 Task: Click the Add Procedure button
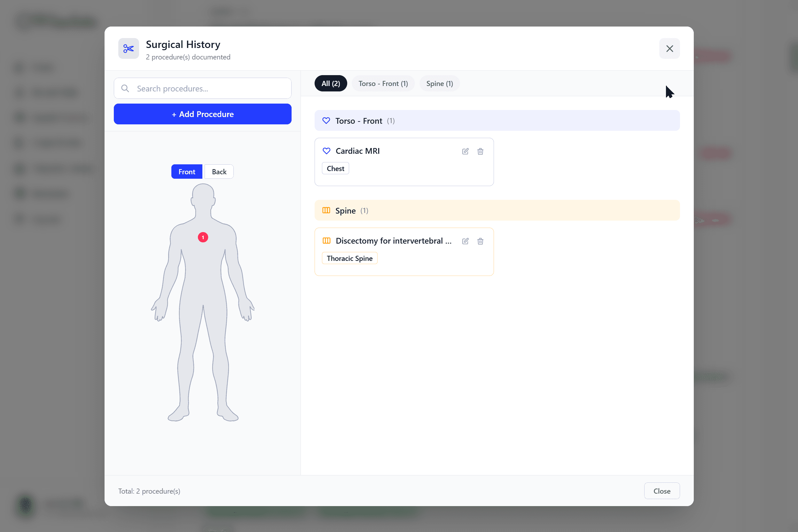202,114
